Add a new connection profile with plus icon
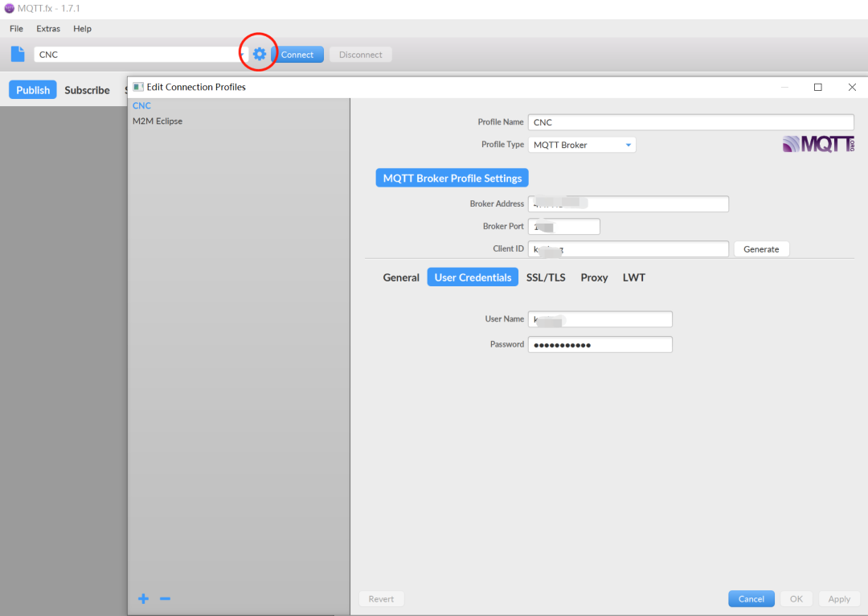 point(143,598)
